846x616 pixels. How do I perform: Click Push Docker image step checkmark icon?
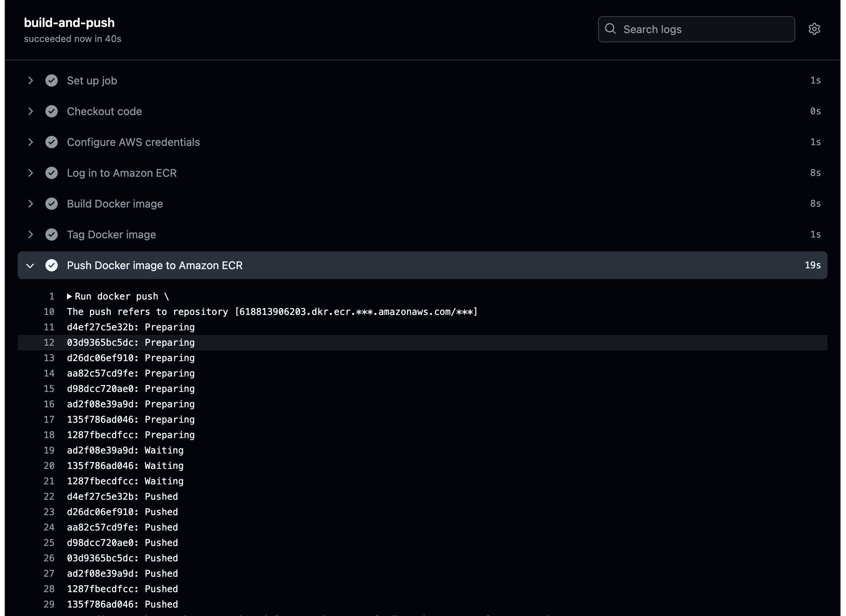click(x=52, y=265)
